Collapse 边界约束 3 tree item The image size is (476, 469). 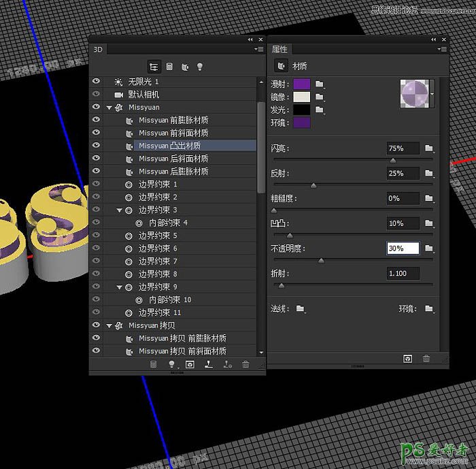[x=119, y=210]
